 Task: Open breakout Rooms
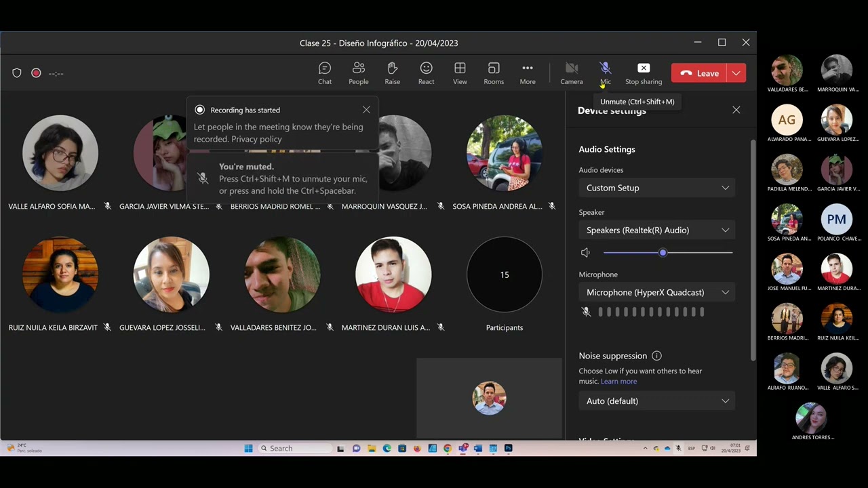494,73
